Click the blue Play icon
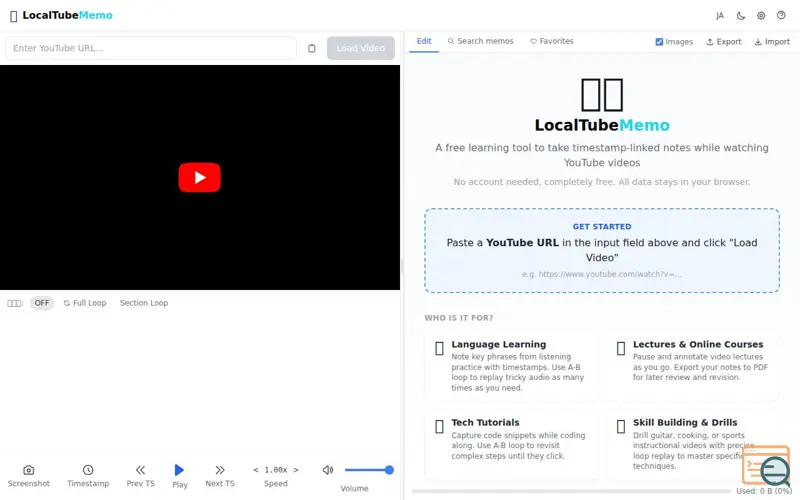Screen dimensions: 800x500 pos(179,469)
